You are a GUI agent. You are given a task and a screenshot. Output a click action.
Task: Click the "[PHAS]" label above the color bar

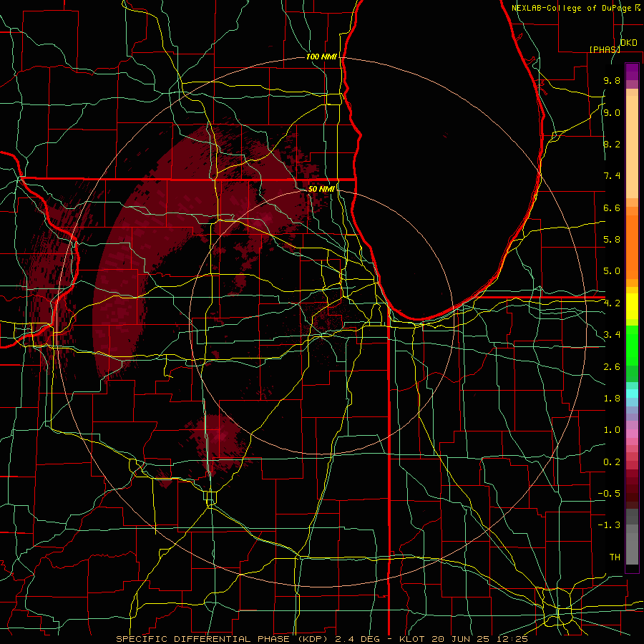(605, 49)
